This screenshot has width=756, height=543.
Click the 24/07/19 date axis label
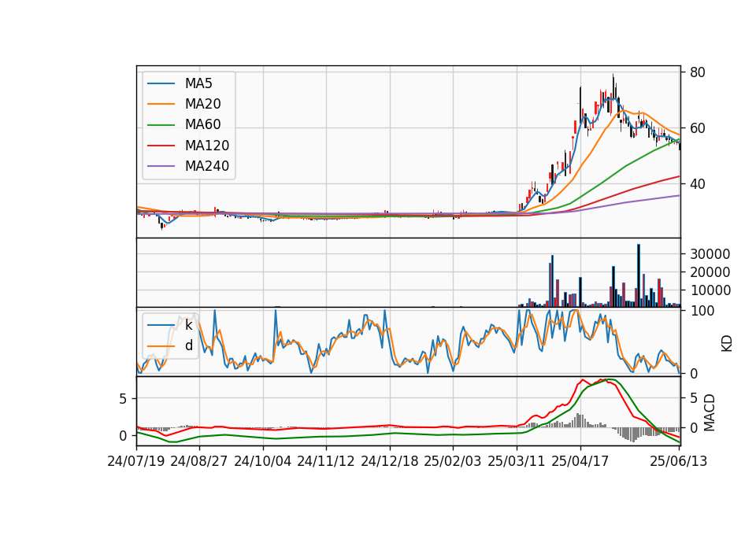pyautogui.click(x=136, y=461)
